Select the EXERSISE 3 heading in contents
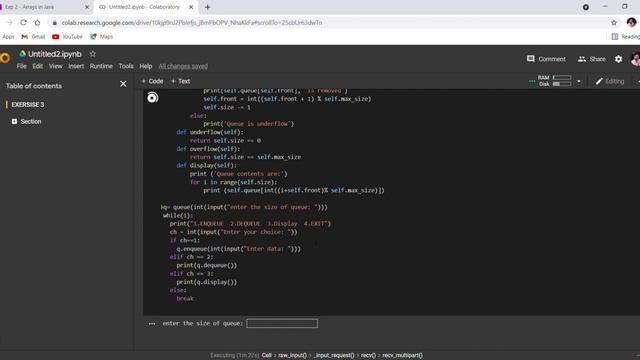Image resolution: width=640 pixels, height=360 pixels. coord(28,104)
